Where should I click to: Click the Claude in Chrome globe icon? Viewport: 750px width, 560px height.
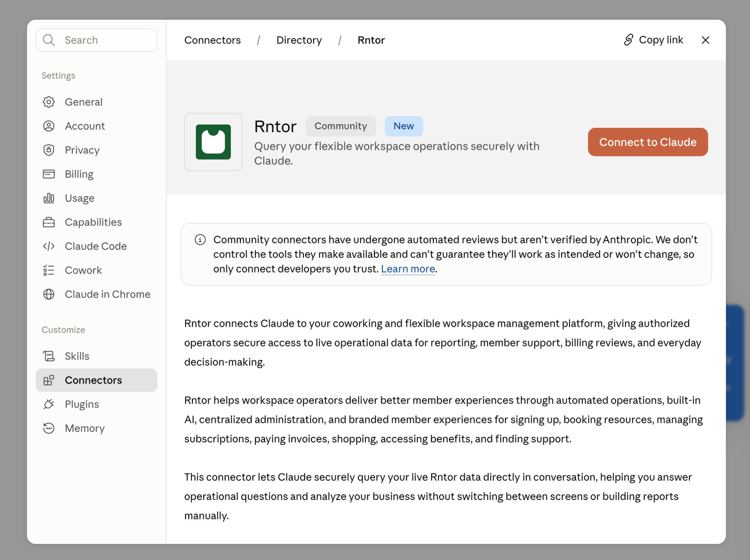[49, 294]
